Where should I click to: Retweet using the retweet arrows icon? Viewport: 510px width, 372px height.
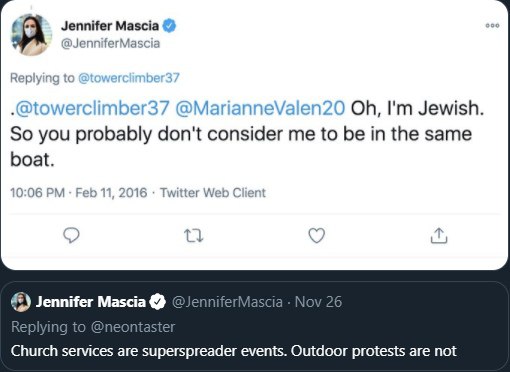coord(194,235)
